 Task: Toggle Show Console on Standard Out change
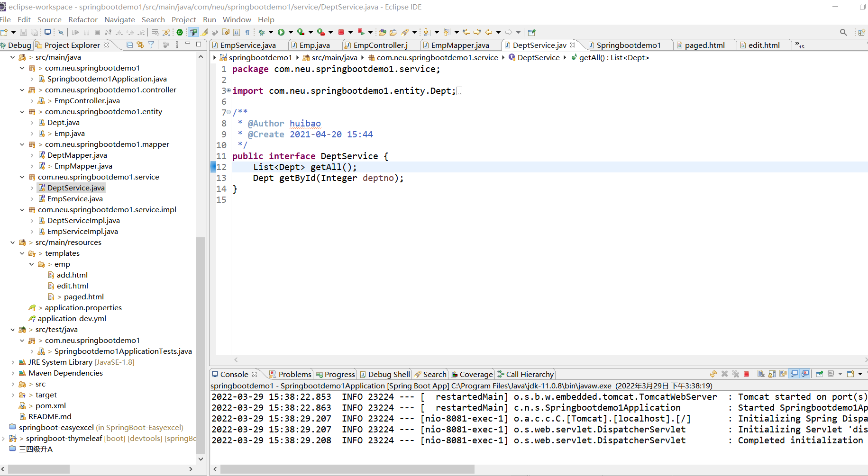click(795, 374)
